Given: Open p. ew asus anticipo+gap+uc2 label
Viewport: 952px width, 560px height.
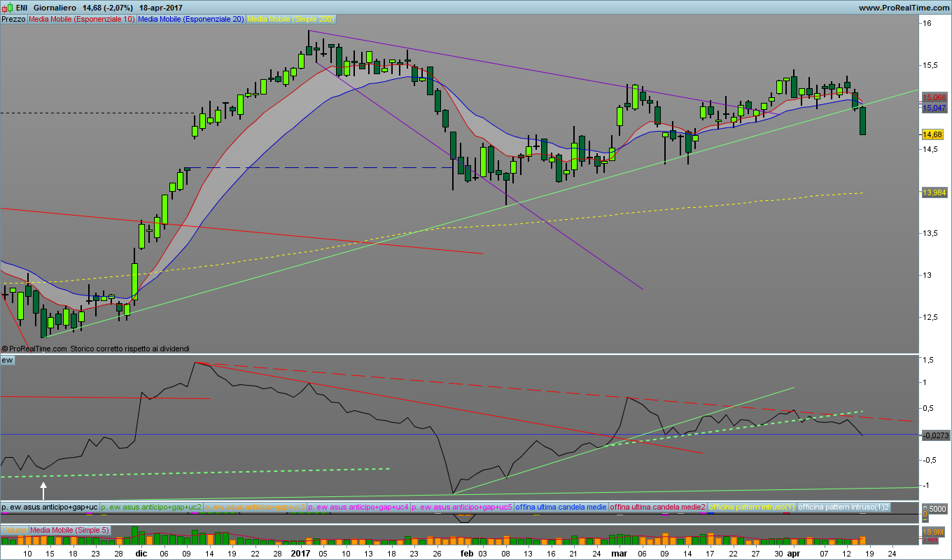Looking at the screenshot, I should click(151, 506).
